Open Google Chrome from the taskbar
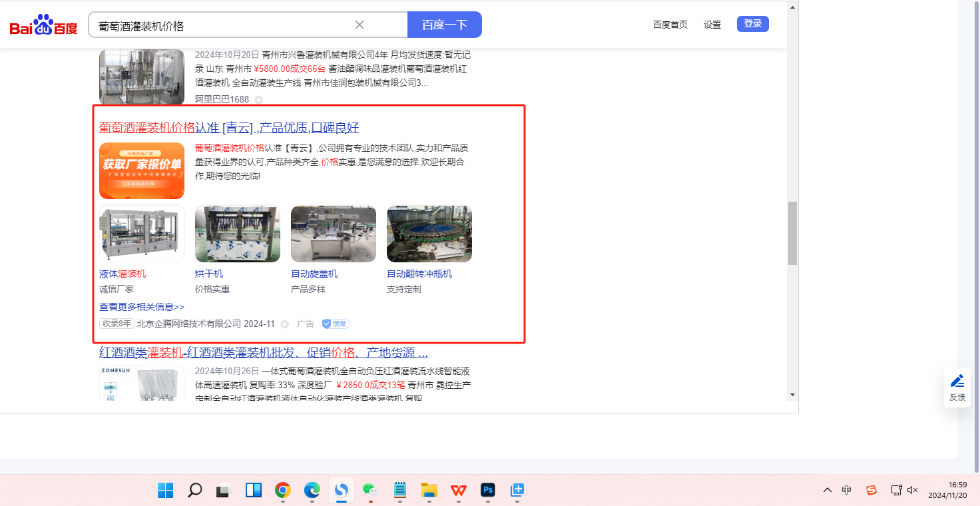 pos(283,491)
